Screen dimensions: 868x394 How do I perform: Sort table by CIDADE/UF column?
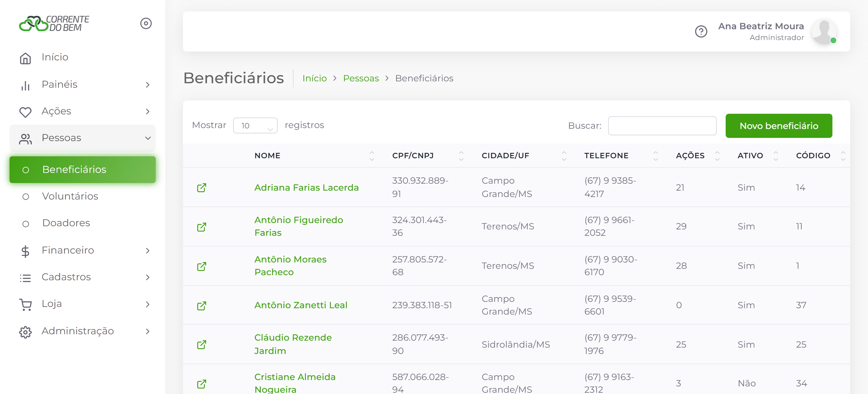pos(524,155)
